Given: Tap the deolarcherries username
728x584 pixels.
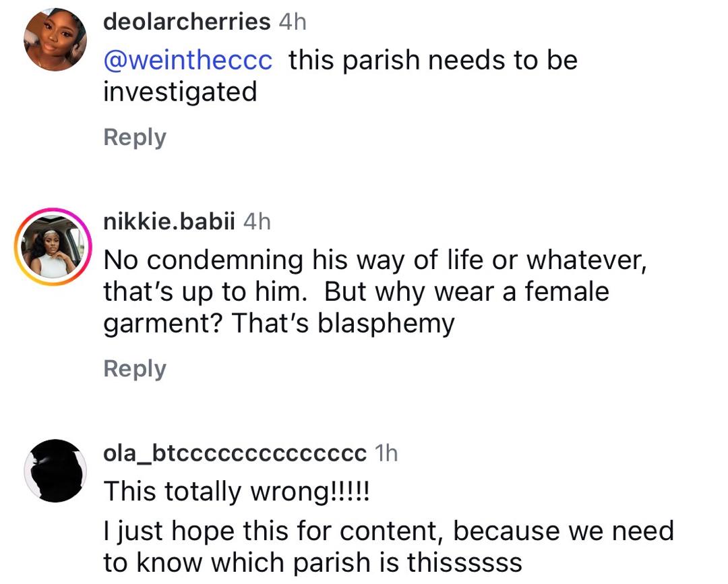Looking at the screenshot, I should click(x=187, y=22).
